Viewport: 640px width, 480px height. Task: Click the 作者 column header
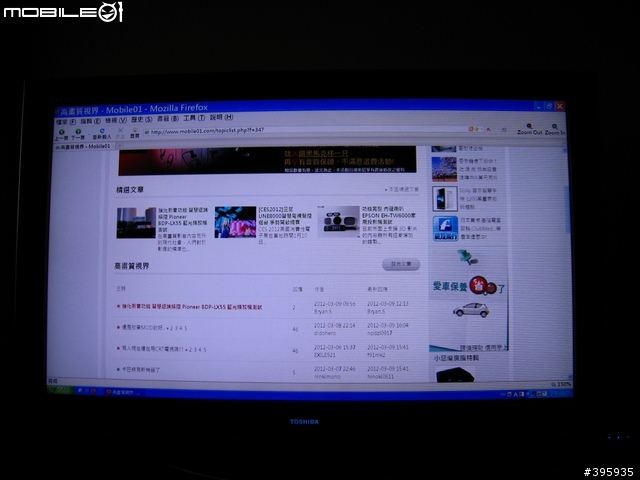319,289
